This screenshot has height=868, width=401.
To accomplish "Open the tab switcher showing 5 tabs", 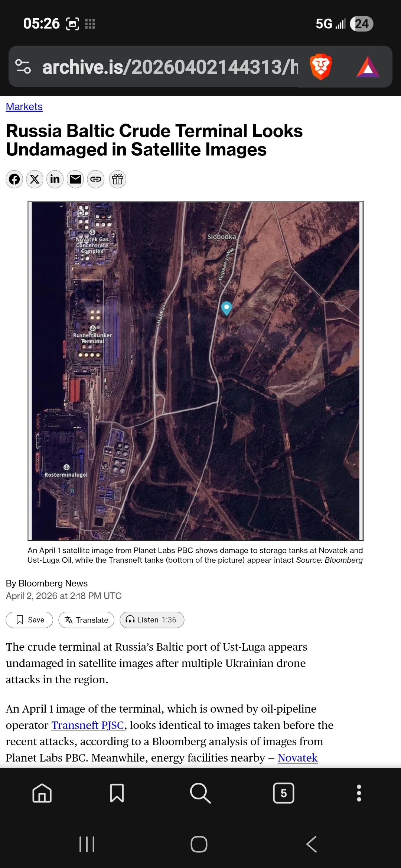I will 284,793.
